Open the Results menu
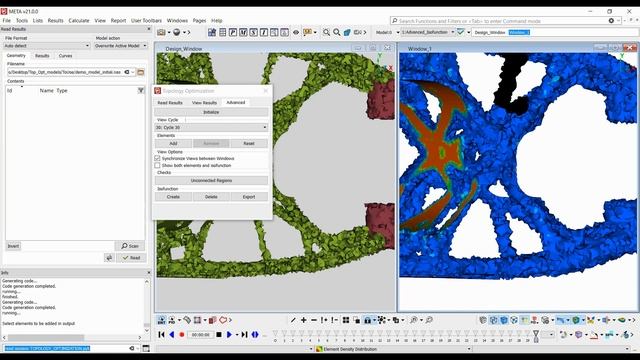The image size is (640, 360). (56, 20)
